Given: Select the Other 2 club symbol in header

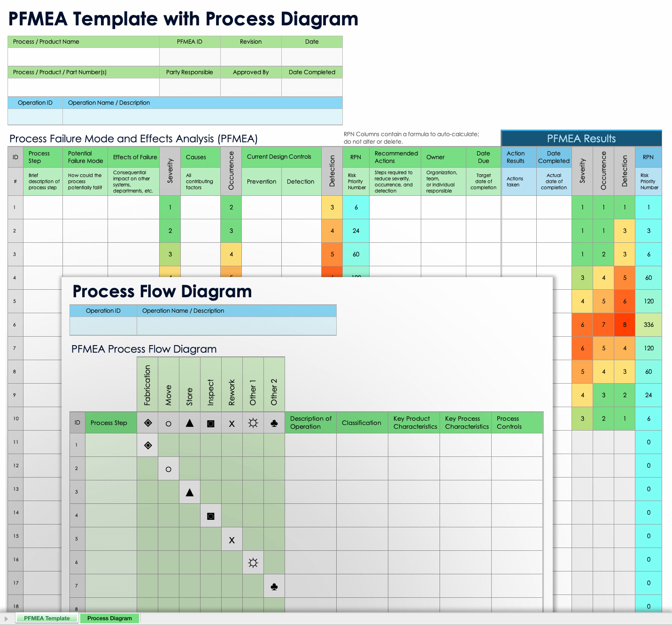Looking at the screenshot, I should click(274, 423).
